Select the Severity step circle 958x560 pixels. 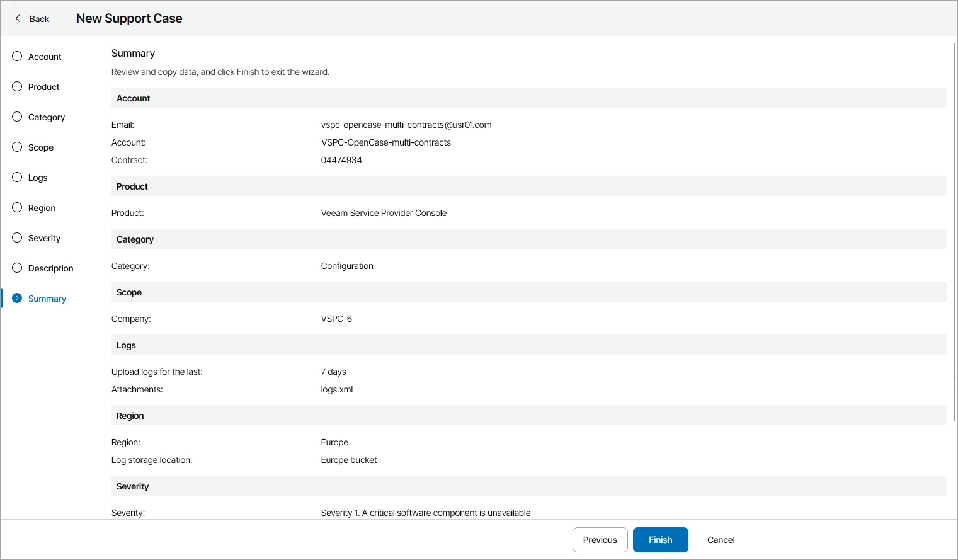tap(17, 237)
